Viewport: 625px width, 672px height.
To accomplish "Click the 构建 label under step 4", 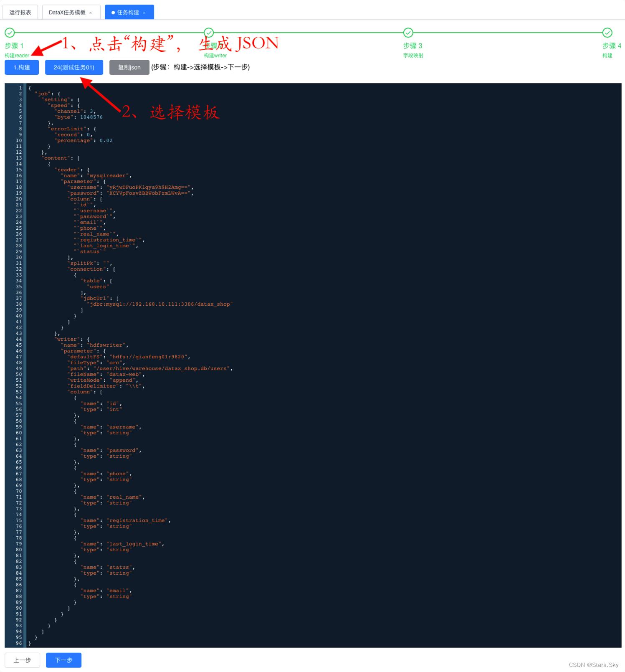I will click(607, 56).
